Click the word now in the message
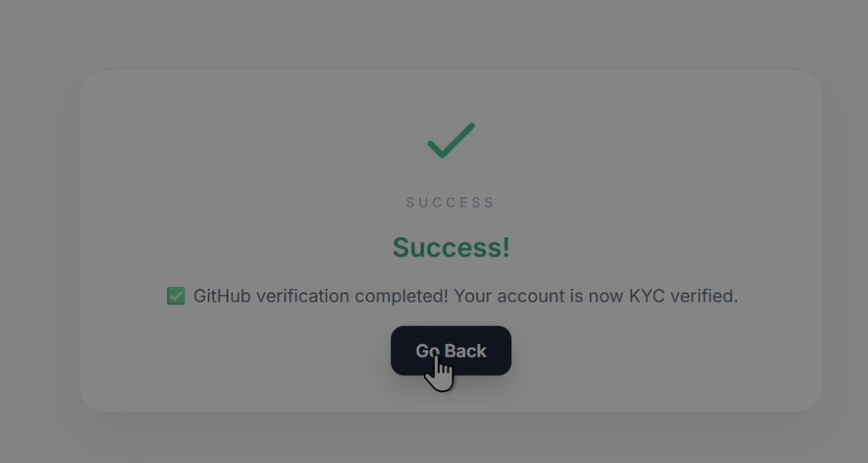868x463 pixels. (606, 298)
